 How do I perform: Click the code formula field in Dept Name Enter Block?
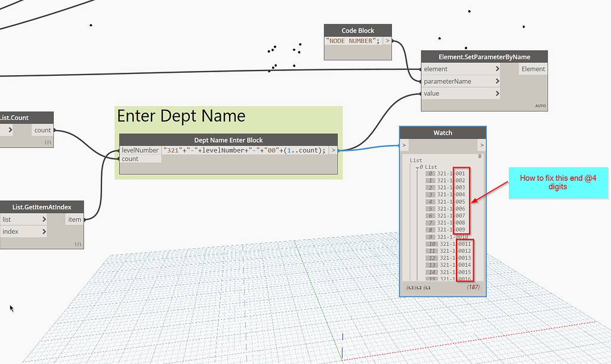pos(245,150)
